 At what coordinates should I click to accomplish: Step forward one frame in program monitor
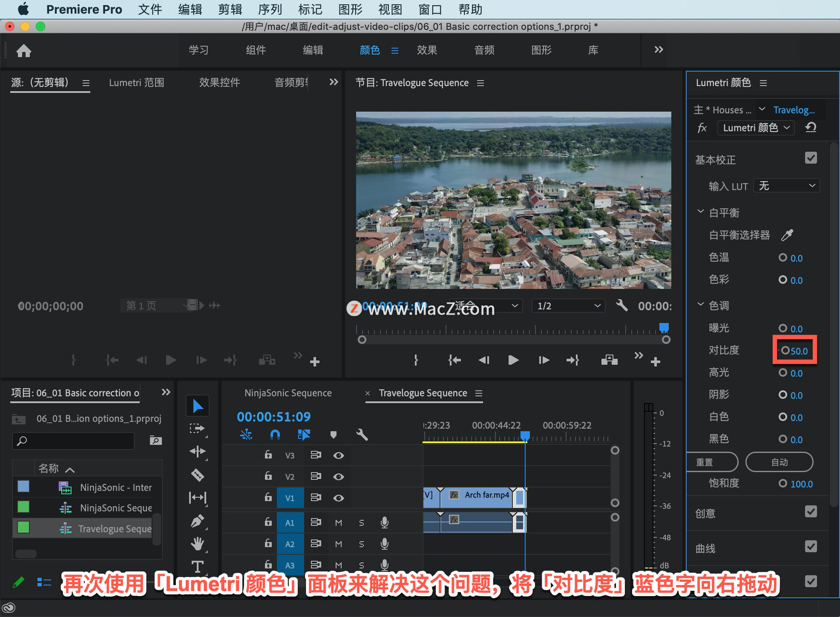pyautogui.click(x=543, y=360)
